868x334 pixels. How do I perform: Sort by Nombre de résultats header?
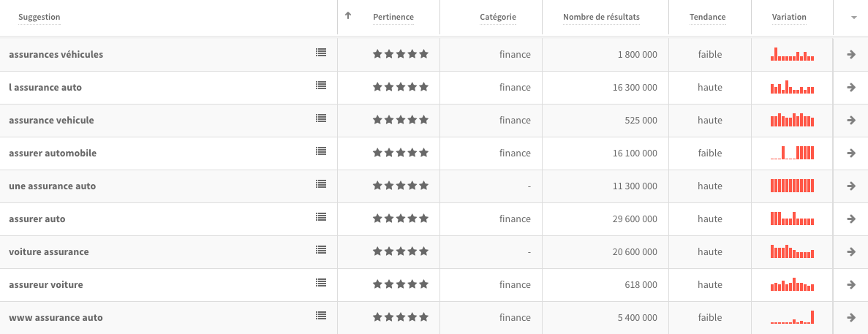(x=601, y=17)
